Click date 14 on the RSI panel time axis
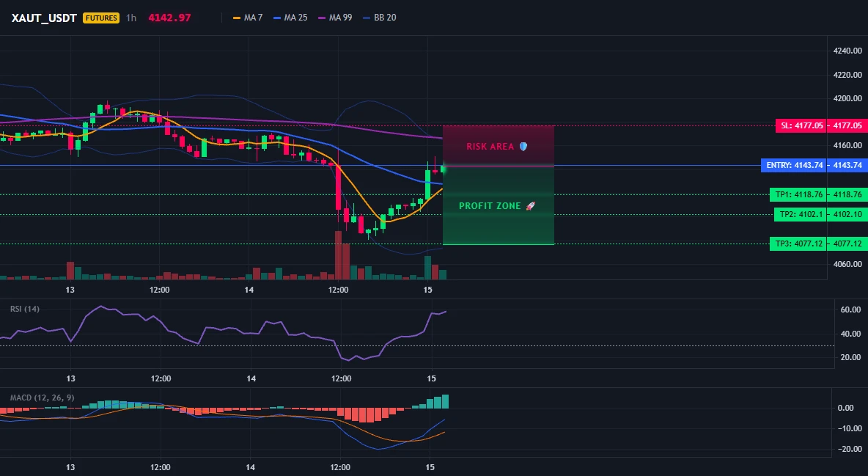This screenshot has height=476, width=868. (x=251, y=378)
